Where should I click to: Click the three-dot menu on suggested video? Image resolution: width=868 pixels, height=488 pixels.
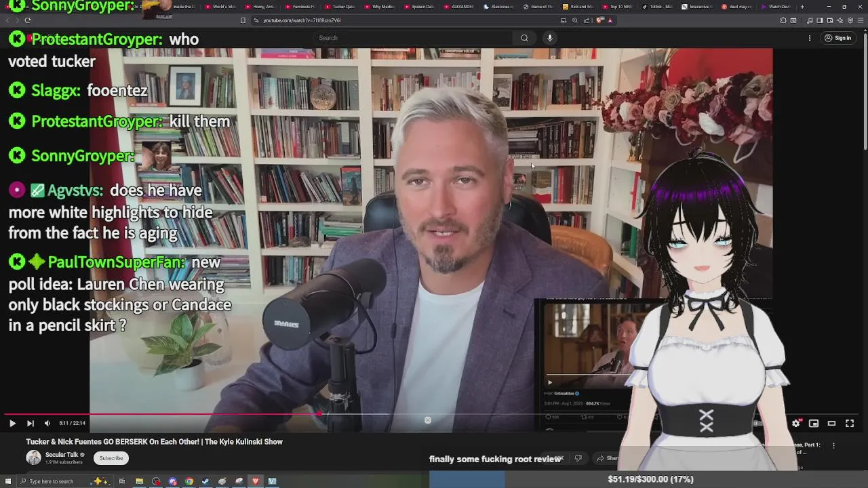(x=833, y=445)
